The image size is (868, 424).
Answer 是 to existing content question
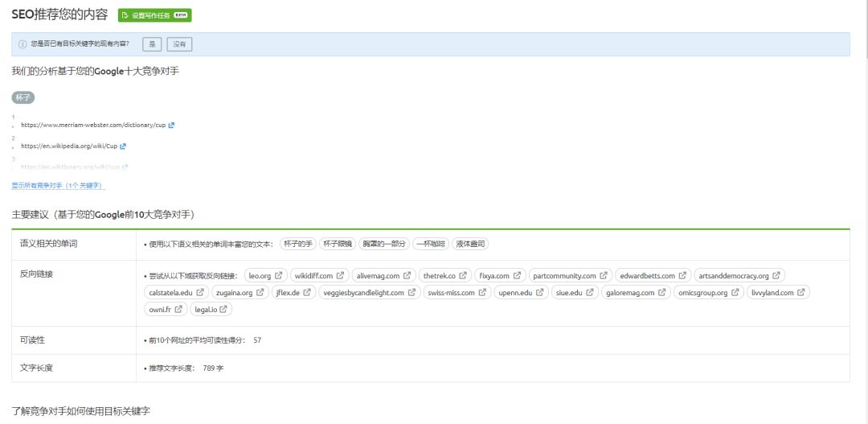[x=152, y=44]
